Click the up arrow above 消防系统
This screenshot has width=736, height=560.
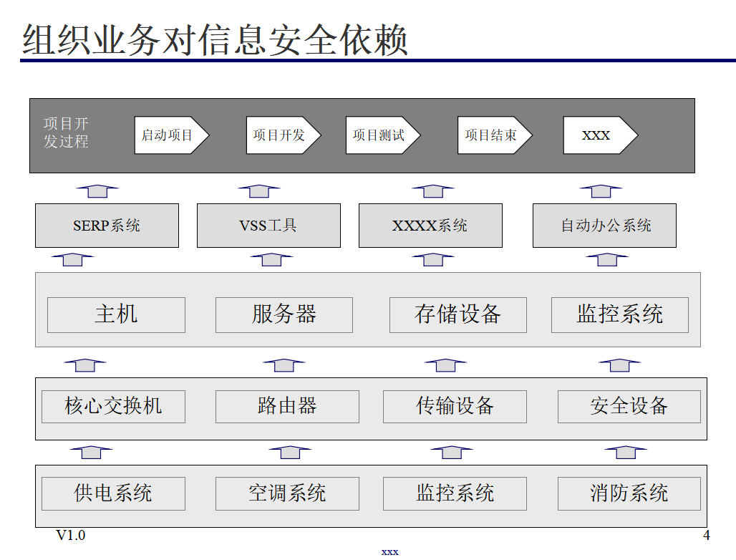(626, 452)
